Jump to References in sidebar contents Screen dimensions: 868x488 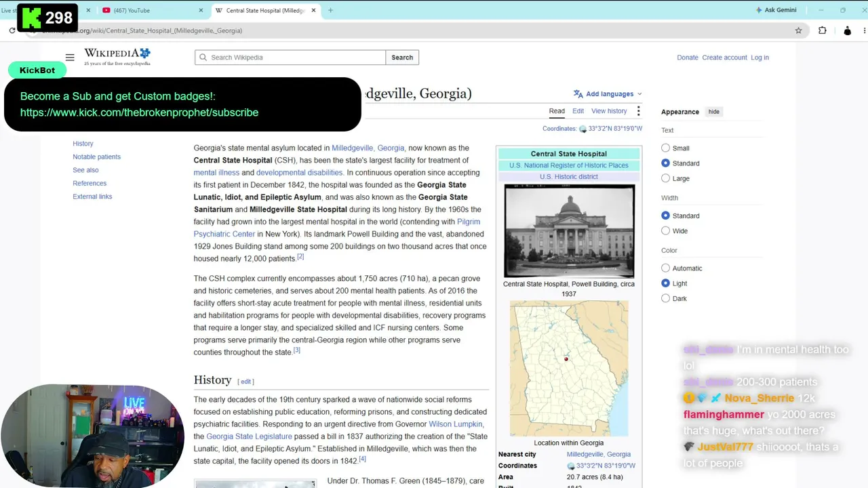pos(90,183)
